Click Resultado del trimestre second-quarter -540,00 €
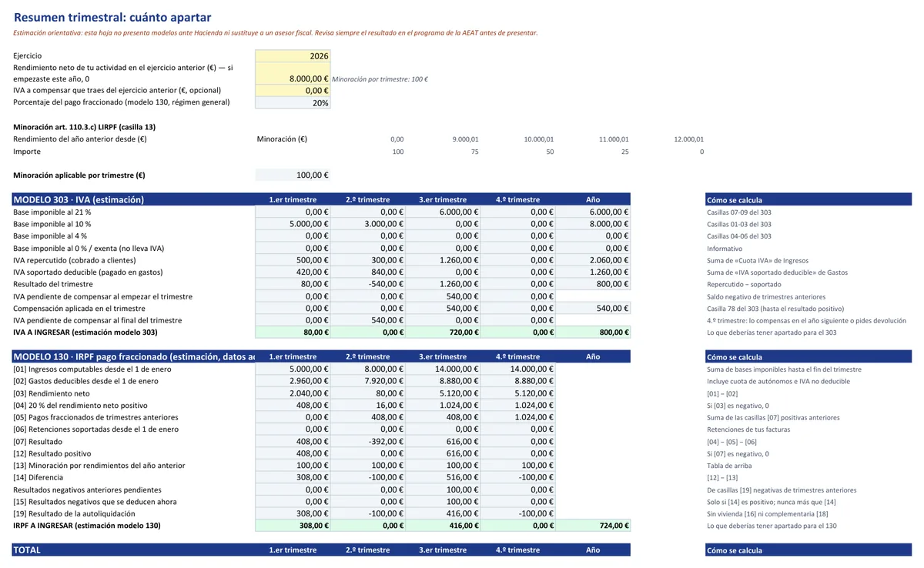Viewport: 924px width, 568px height. click(x=368, y=284)
